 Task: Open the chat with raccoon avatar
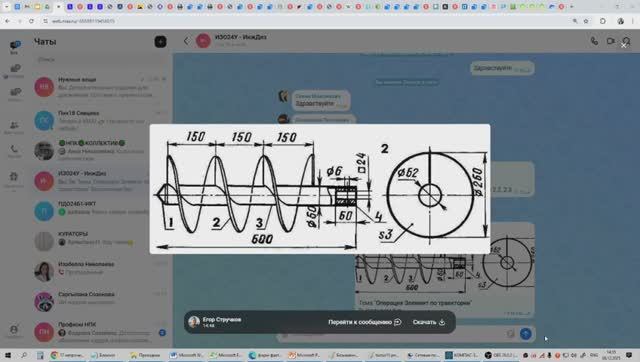coord(100,301)
